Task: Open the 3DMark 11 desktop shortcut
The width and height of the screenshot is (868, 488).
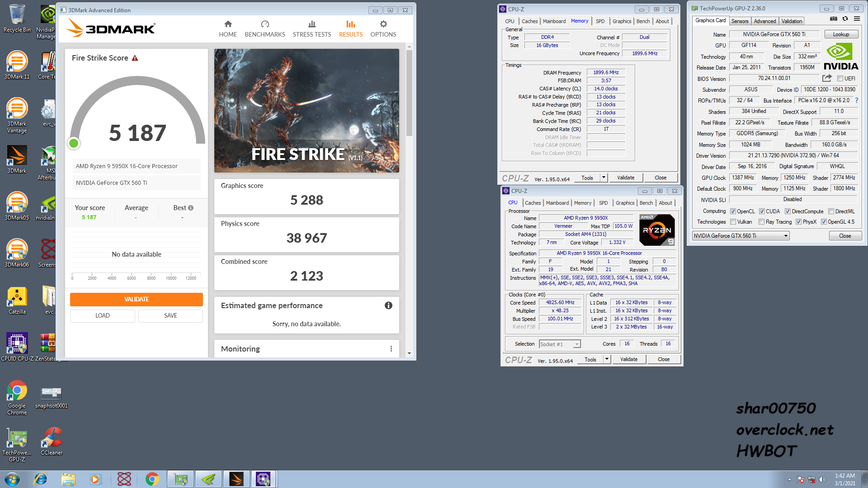Action: (x=17, y=66)
